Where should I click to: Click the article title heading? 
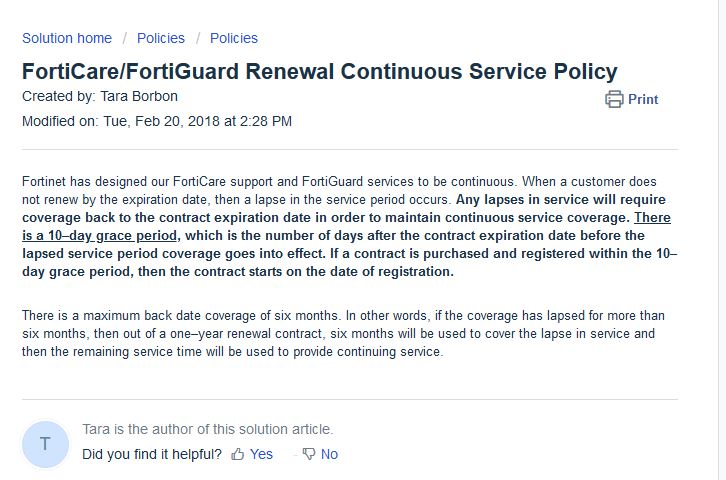(320, 72)
